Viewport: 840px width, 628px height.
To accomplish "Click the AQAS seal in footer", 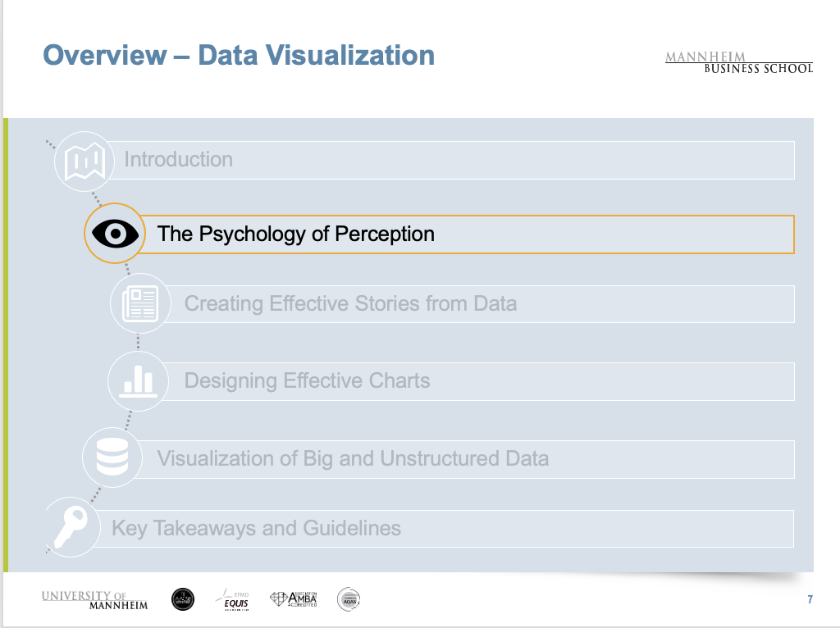I will pos(349,600).
